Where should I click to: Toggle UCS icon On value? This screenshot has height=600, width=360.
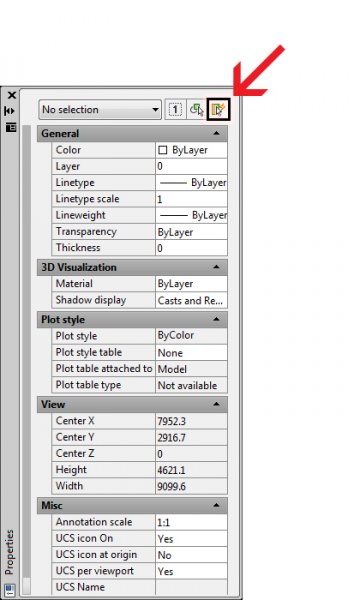pos(191,539)
